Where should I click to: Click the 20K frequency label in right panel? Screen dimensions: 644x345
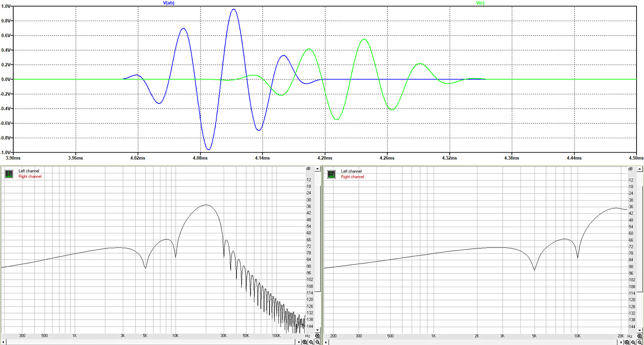[x=621, y=336]
